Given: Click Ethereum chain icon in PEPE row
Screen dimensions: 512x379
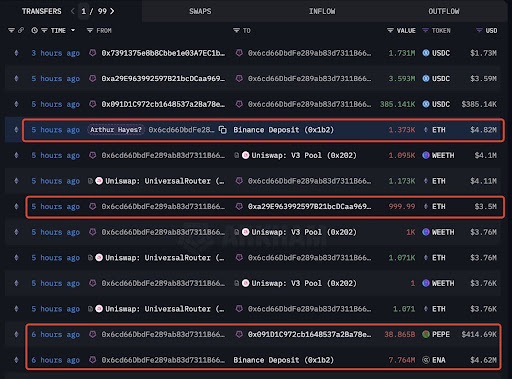Looking at the screenshot, I should point(16,335).
